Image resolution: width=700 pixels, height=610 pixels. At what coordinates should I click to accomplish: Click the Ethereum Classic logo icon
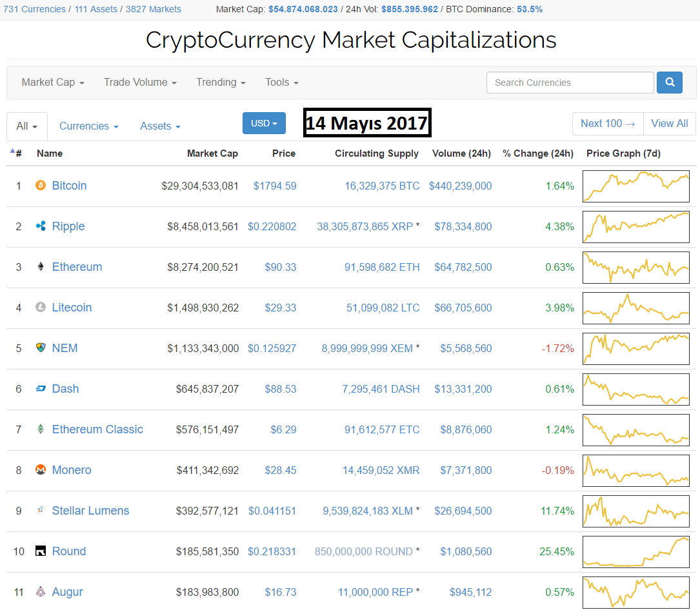coord(41,429)
